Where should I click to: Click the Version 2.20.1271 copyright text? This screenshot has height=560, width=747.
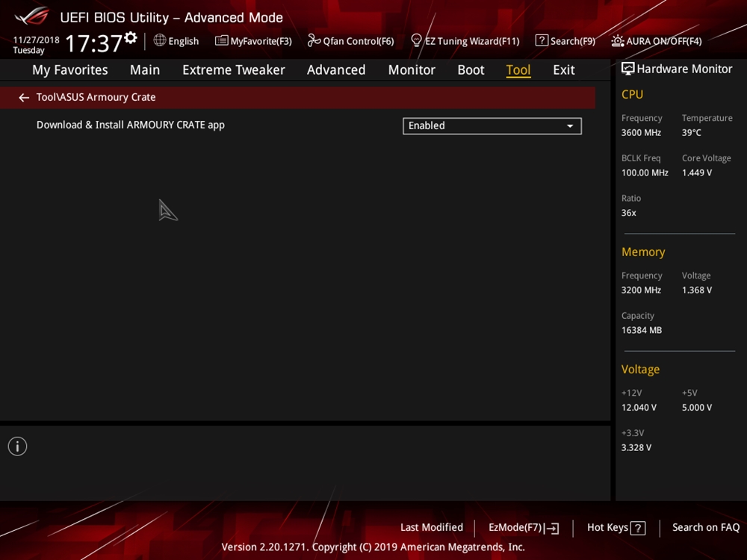click(373, 547)
